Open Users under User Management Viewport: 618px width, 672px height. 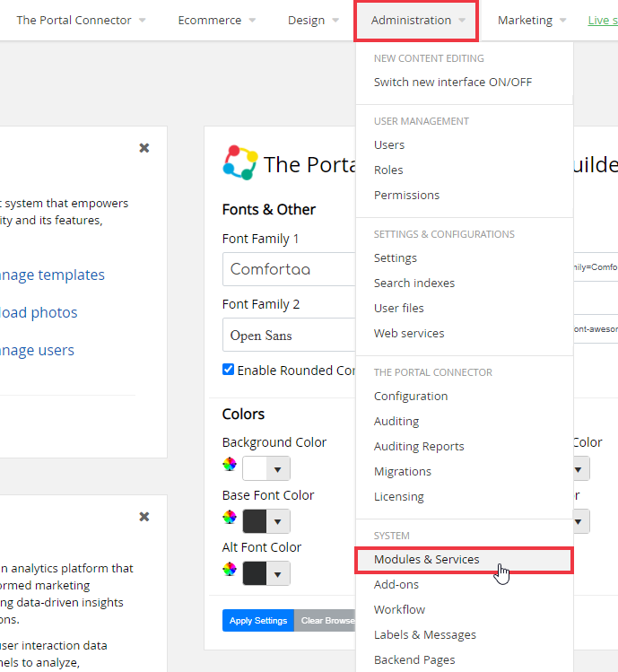pyautogui.click(x=389, y=144)
